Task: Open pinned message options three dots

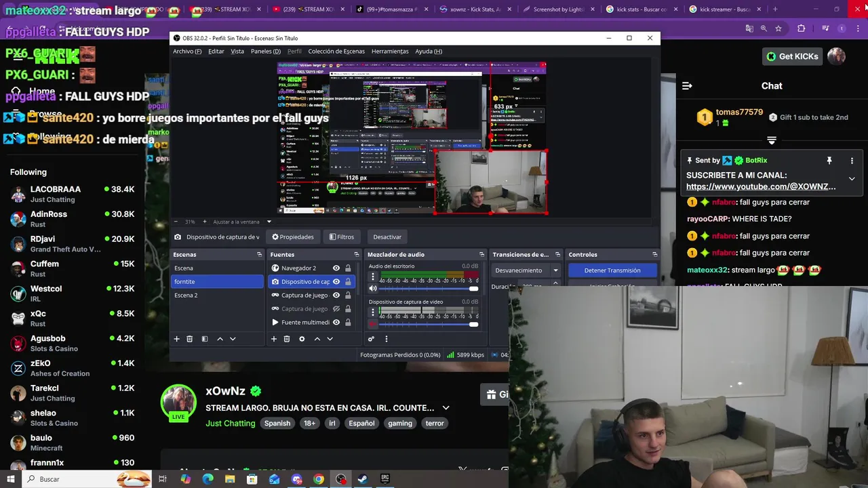Action: pos(852,161)
